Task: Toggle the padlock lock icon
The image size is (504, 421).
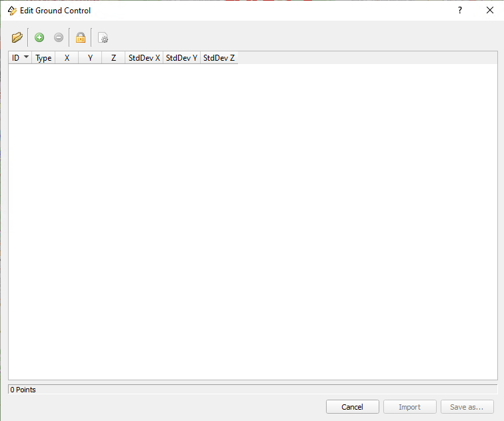Action: (x=81, y=37)
